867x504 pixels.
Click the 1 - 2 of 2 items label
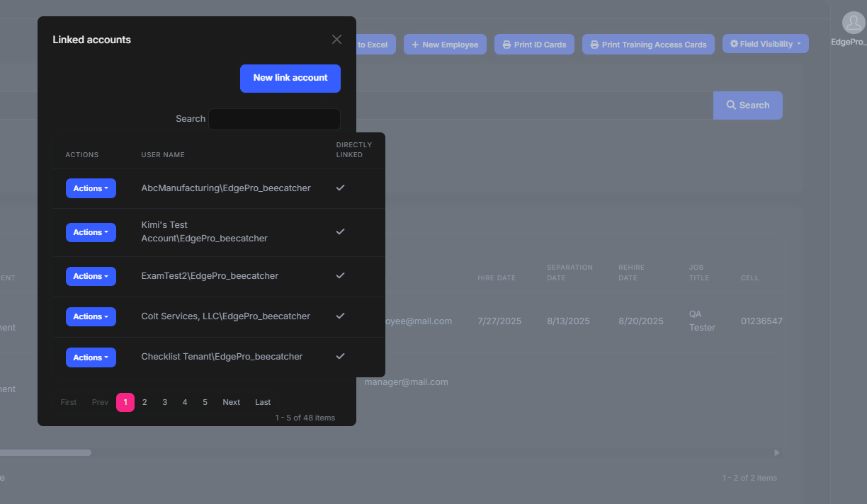point(749,478)
